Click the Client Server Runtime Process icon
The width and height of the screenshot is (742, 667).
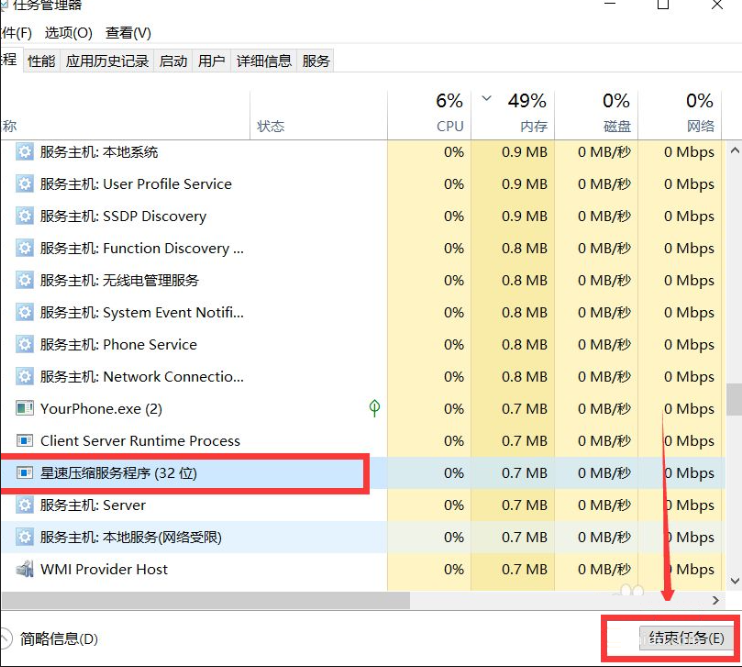(25, 441)
